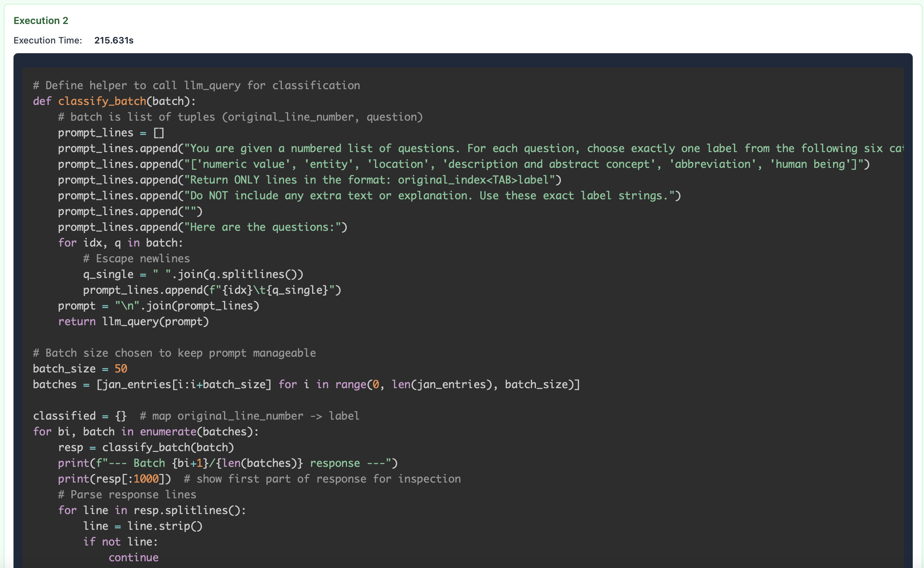Click the 'return llm_query(prompt)' line
The image size is (924, 568).
pos(133,321)
